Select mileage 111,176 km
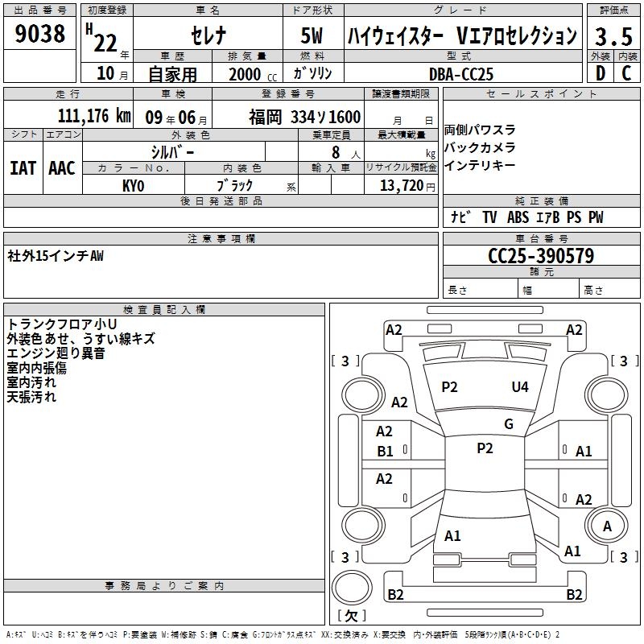 [x=94, y=116]
